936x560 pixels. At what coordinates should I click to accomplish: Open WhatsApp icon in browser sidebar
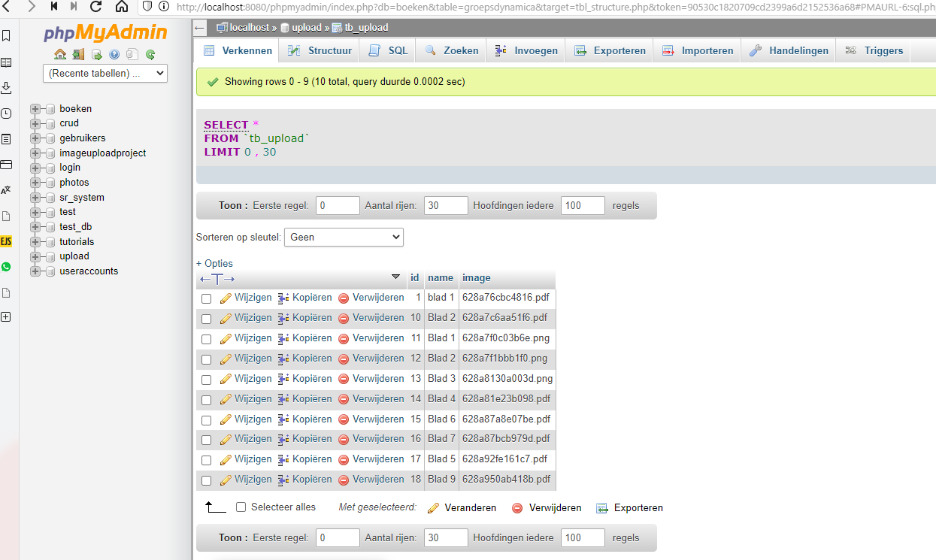pyautogui.click(x=6, y=267)
